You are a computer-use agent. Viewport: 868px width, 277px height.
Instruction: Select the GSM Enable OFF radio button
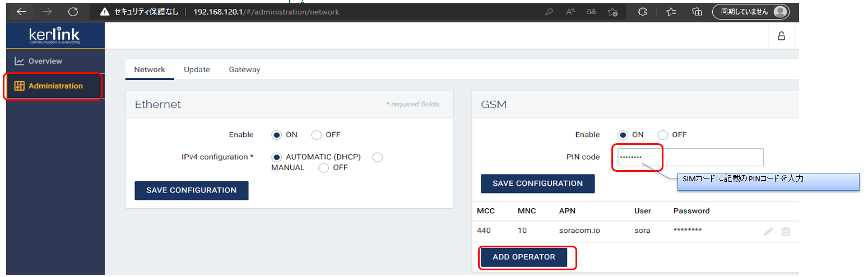(x=663, y=135)
